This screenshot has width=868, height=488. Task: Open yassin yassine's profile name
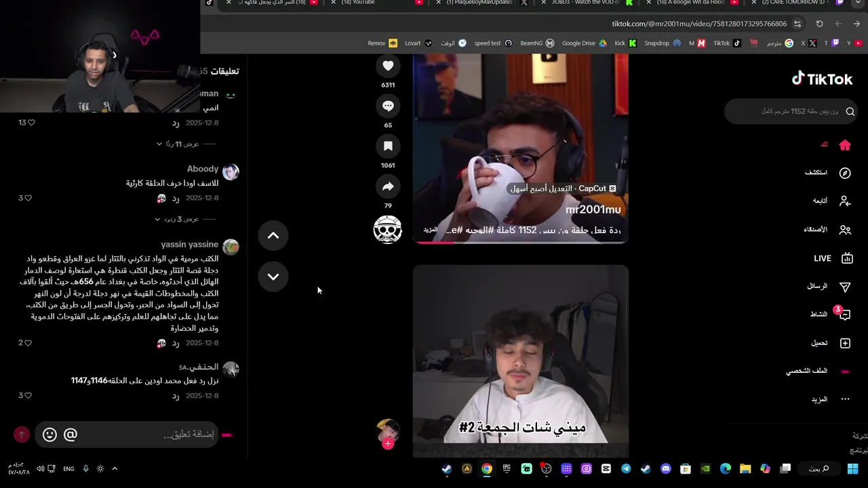[x=190, y=245]
